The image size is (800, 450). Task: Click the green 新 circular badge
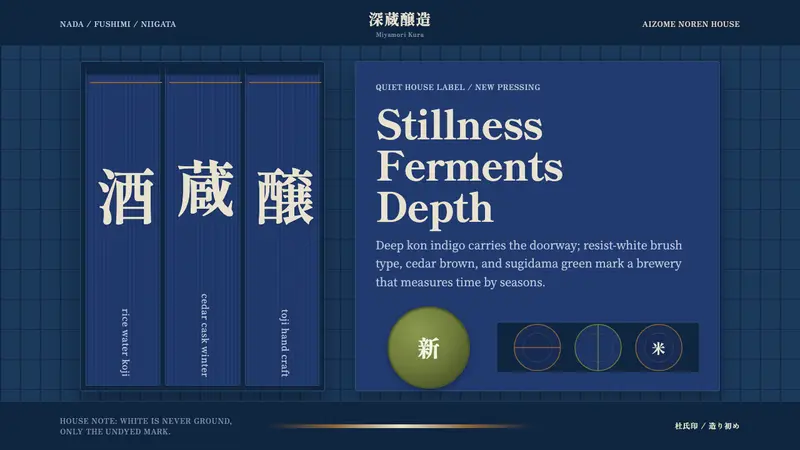point(429,347)
